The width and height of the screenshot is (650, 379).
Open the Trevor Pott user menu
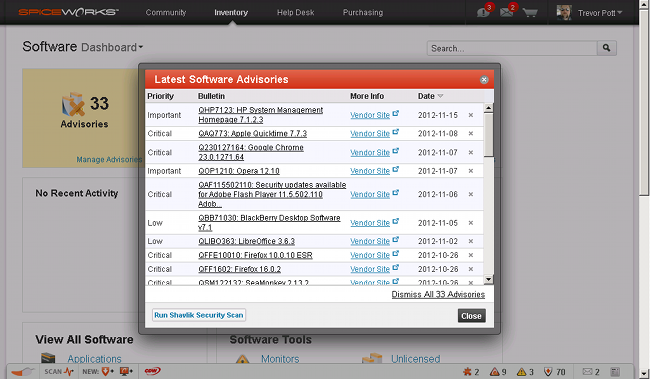pyautogui.click(x=600, y=13)
